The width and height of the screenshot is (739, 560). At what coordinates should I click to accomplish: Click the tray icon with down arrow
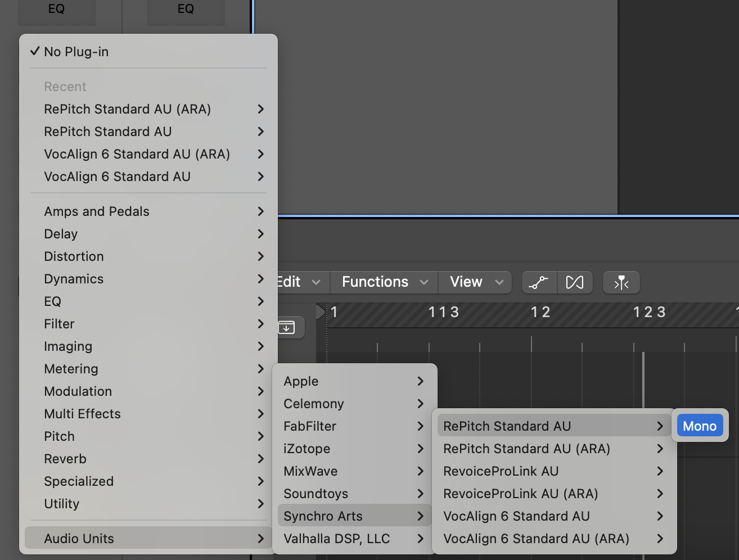[x=287, y=327]
